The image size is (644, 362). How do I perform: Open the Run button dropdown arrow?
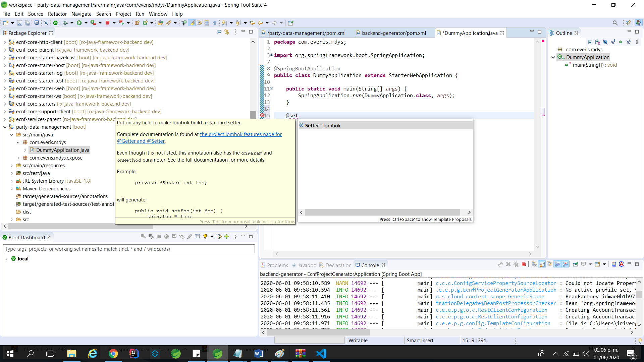(x=86, y=23)
